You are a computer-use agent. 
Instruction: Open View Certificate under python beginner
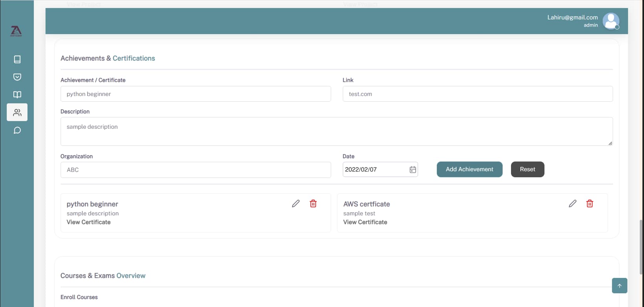pyautogui.click(x=89, y=222)
